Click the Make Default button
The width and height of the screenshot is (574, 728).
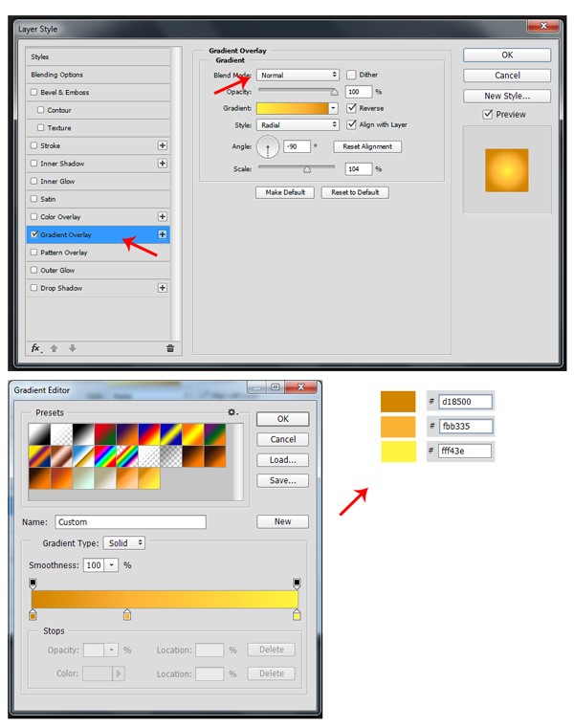[x=285, y=192]
